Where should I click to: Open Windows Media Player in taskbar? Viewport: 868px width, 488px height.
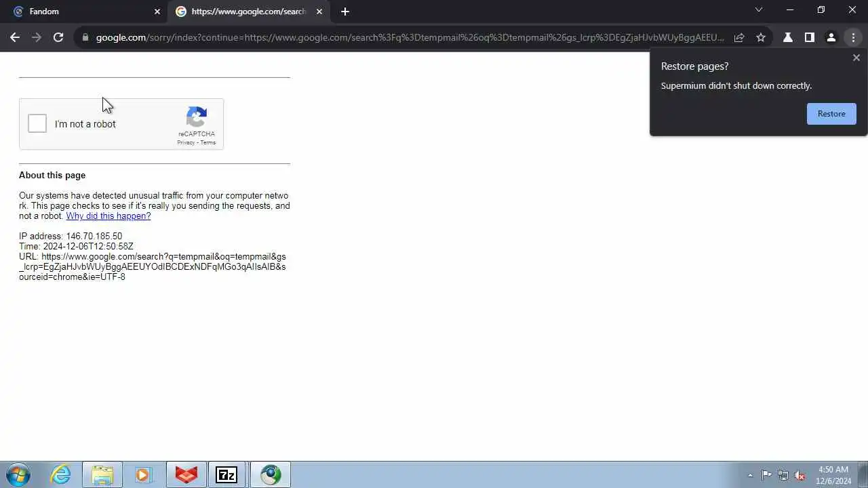click(143, 474)
